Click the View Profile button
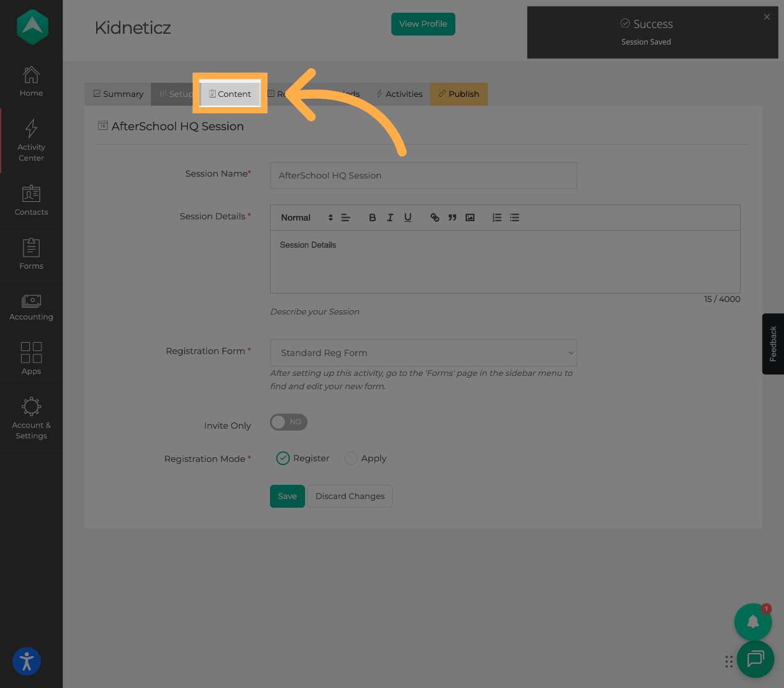 (x=423, y=24)
